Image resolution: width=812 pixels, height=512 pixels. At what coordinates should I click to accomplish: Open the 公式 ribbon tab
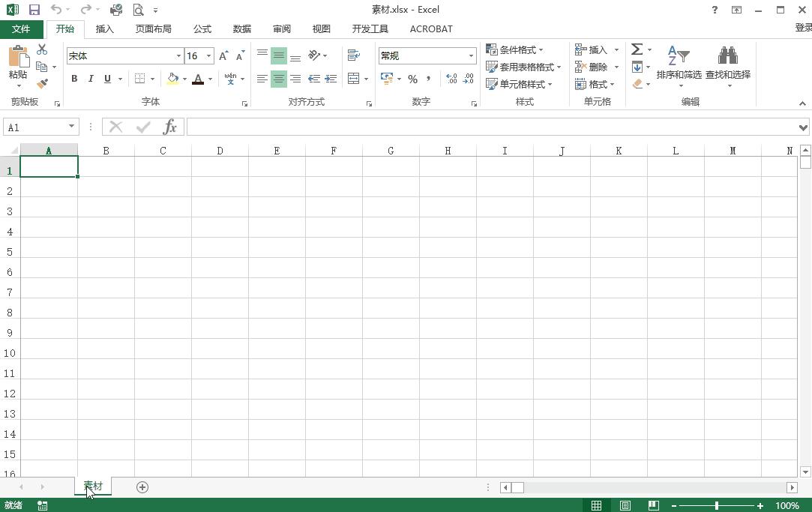click(x=202, y=28)
